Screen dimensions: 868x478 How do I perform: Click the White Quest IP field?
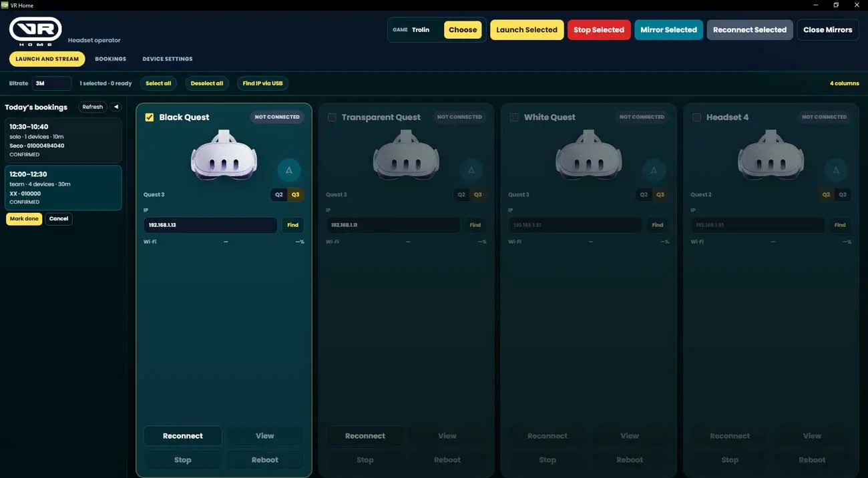[575, 225]
